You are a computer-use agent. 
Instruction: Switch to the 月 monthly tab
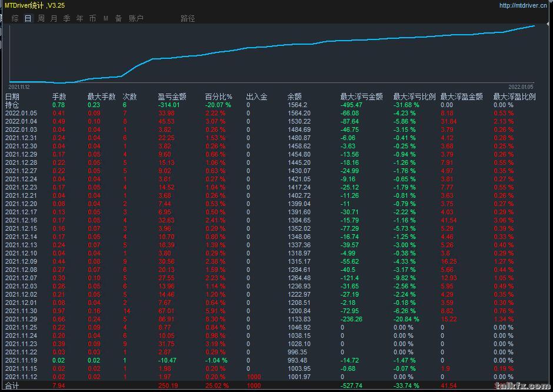click(x=54, y=18)
